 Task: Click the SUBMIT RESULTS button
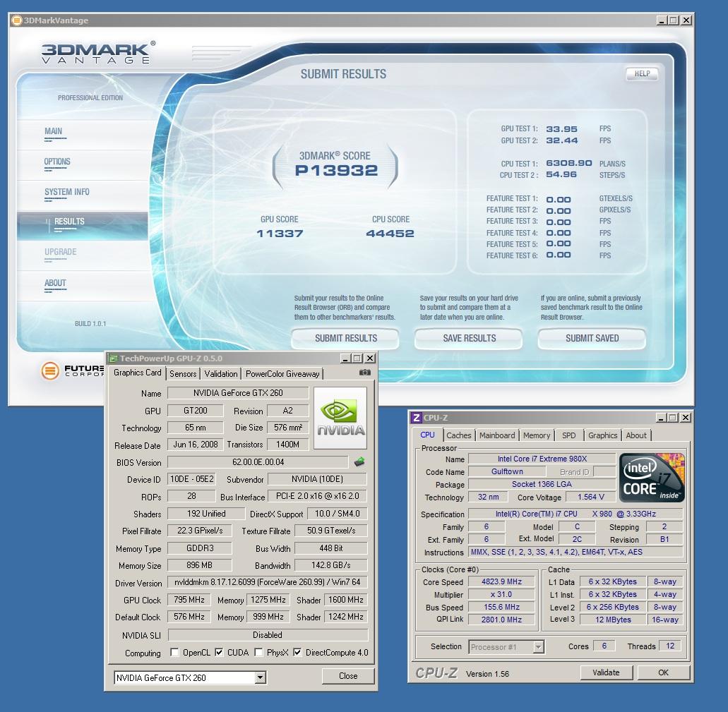(345, 338)
